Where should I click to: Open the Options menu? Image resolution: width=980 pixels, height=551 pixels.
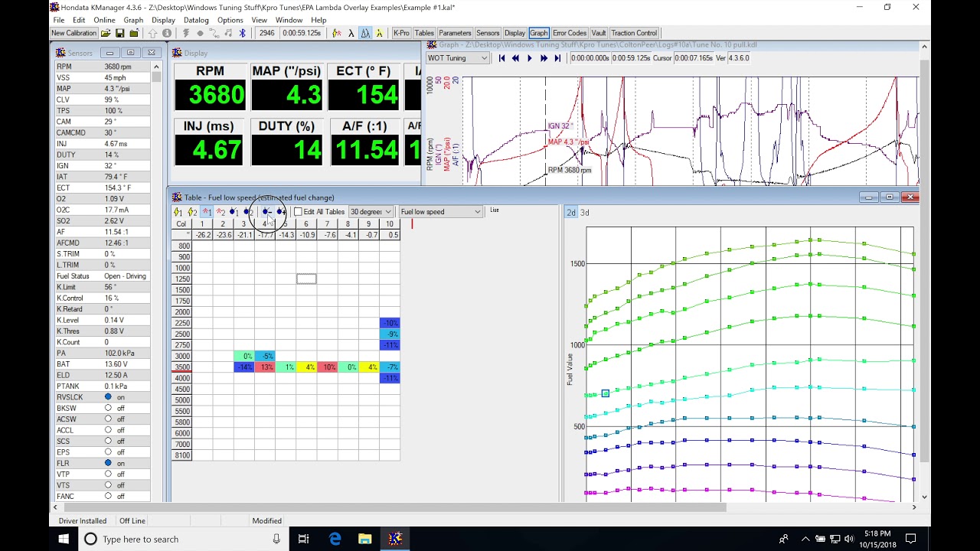coord(230,20)
